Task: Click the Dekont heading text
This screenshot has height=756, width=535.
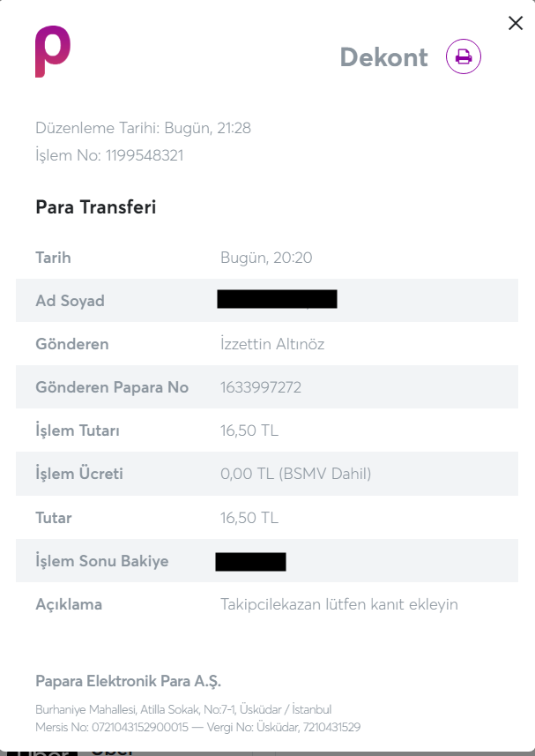Action: [x=383, y=56]
